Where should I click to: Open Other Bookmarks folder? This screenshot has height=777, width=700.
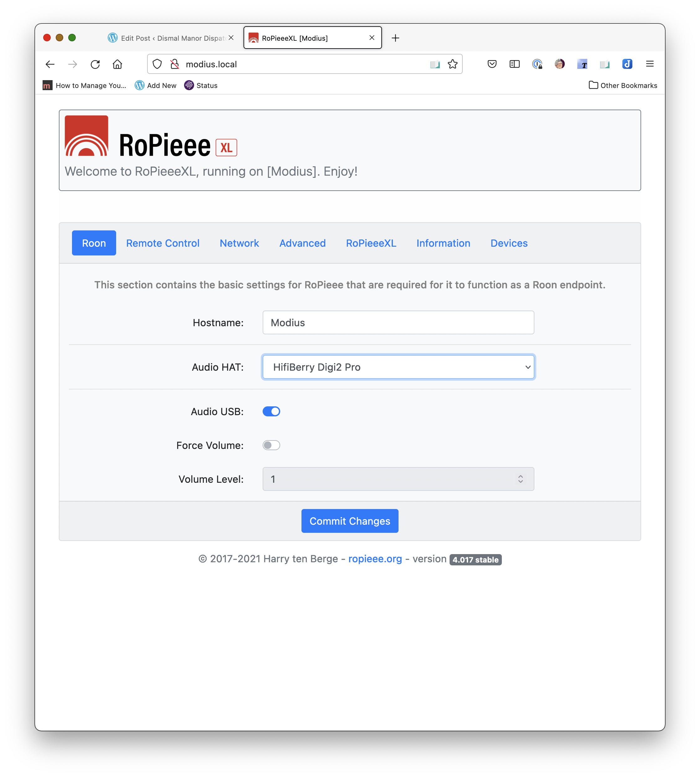point(623,85)
